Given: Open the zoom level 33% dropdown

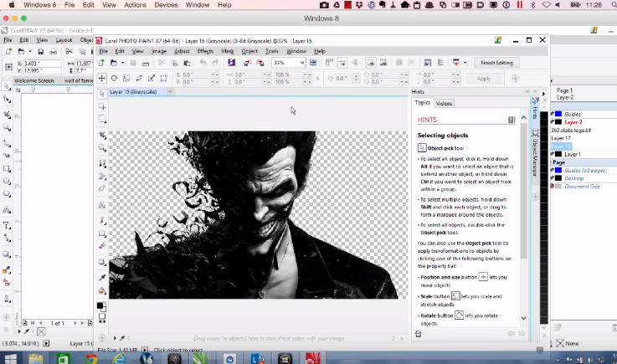Looking at the screenshot, I should (x=302, y=63).
